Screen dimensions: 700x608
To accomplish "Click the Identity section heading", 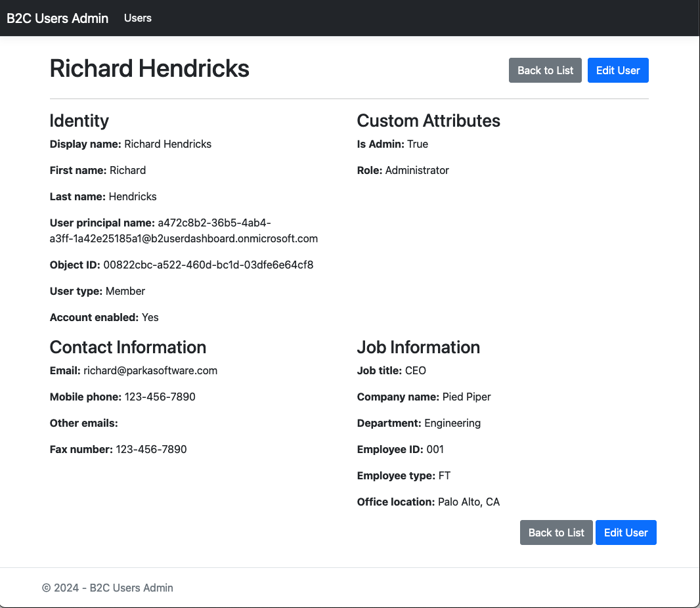I will [x=79, y=121].
